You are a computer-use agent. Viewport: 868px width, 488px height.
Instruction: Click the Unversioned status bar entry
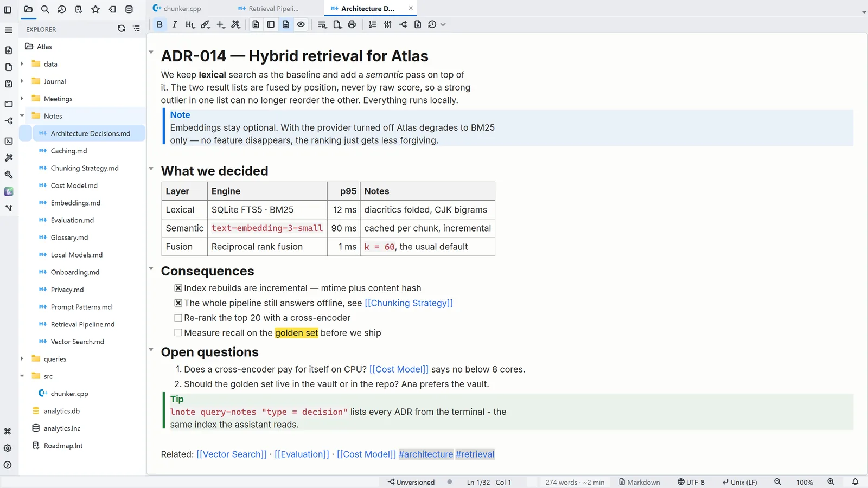(x=411, y=482)
